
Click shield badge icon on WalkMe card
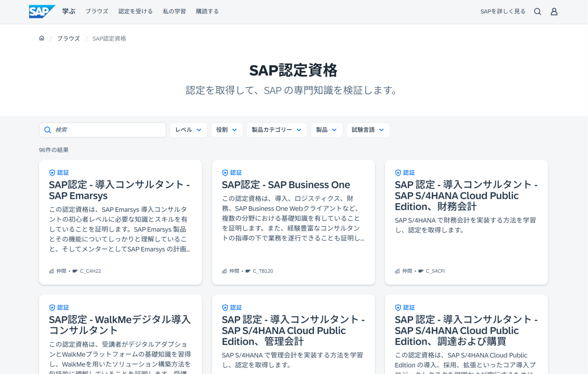pos(52,307)
